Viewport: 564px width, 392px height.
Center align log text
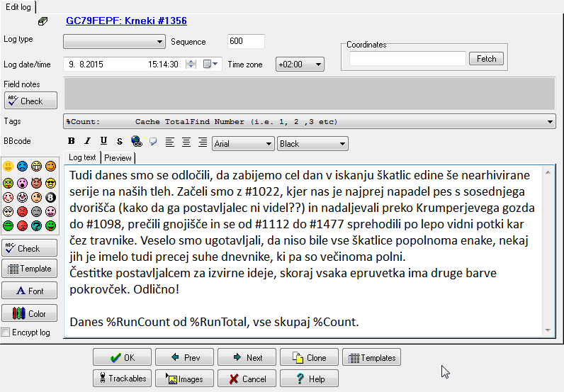pos(186,142)
